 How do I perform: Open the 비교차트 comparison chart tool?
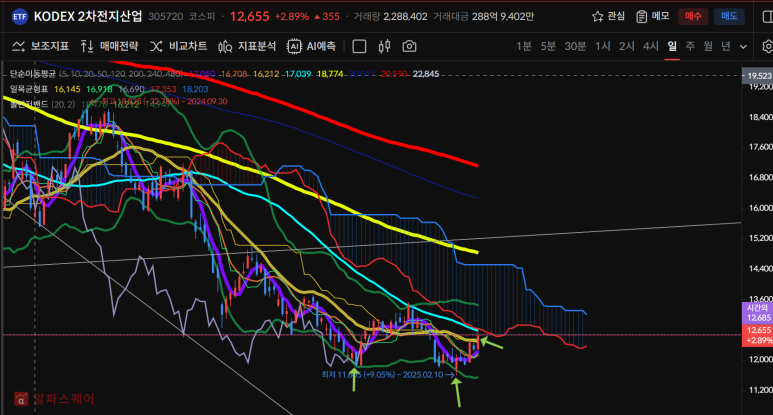pyautogui.click(x=178, y=46)
